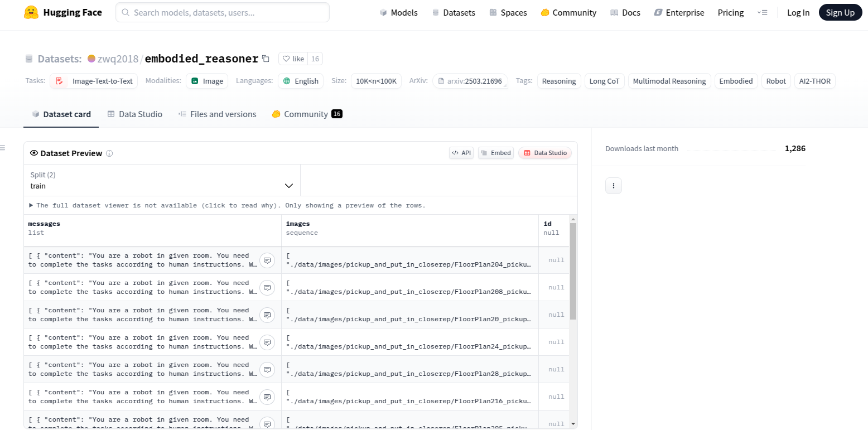Switch to the Dataset card tab

(61, 114)
